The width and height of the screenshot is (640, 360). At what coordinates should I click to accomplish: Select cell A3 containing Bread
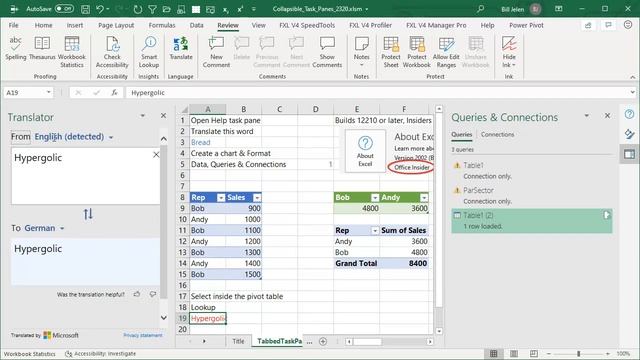pos(207,142)
